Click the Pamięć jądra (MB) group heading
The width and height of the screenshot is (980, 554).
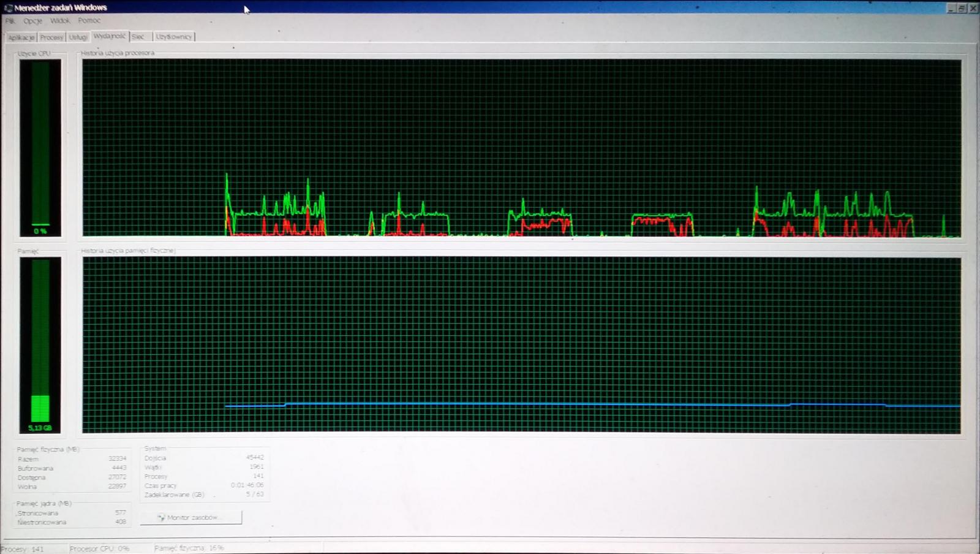44,504
